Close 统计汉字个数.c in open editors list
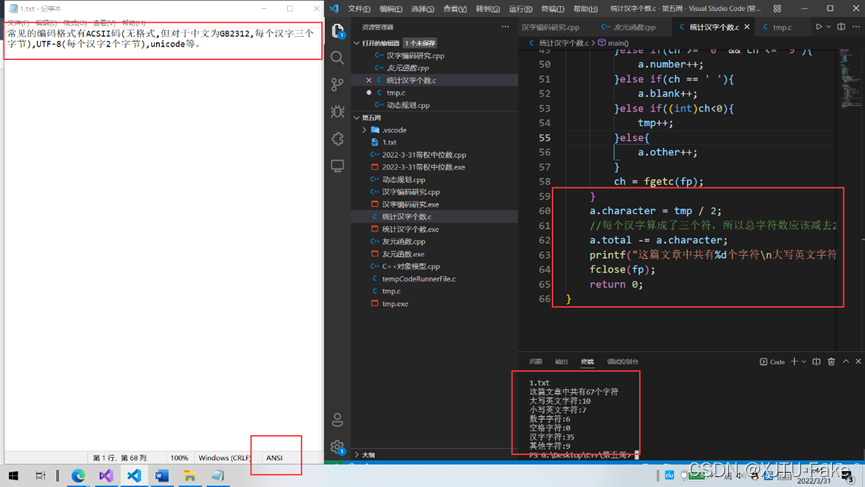This screenshot has height=487, width=865. [369, 81]
